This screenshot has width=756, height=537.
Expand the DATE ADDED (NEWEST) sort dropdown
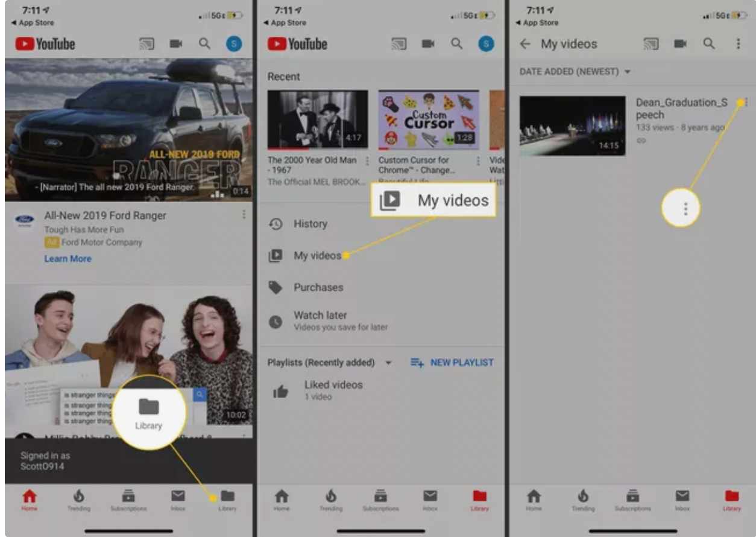coord(575,72)
